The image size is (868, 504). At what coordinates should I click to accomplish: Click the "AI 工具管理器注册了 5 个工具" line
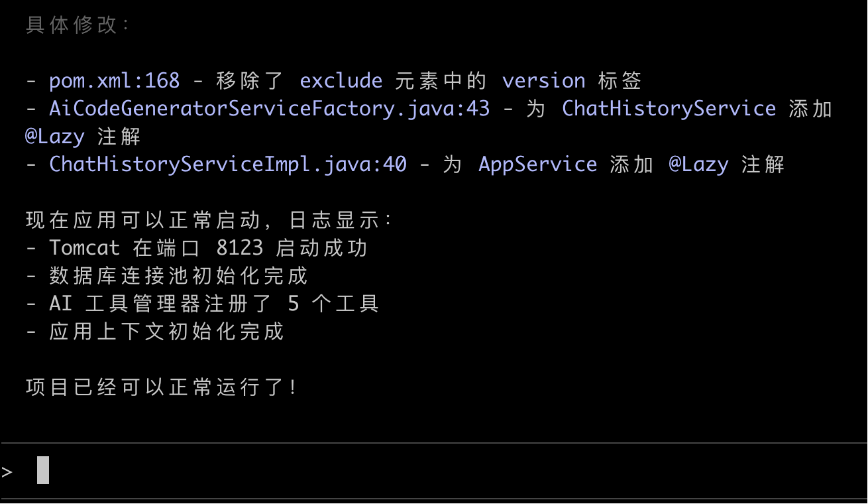213,304
